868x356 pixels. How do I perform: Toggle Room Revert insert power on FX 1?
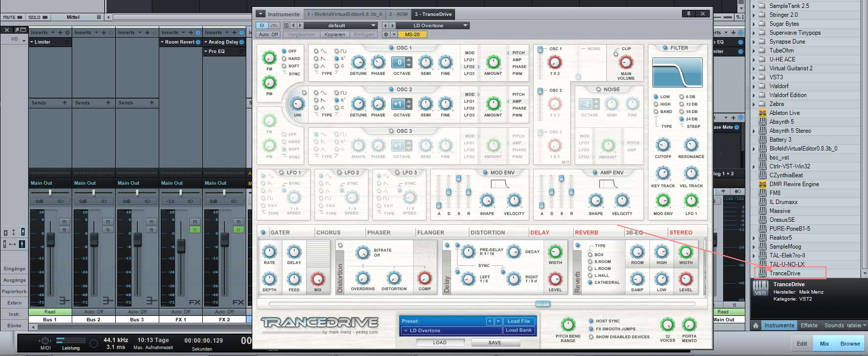198,42
